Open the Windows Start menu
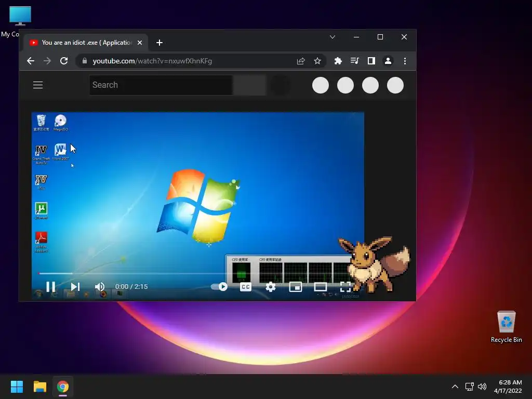532x399 pixels. click(17, 387)
